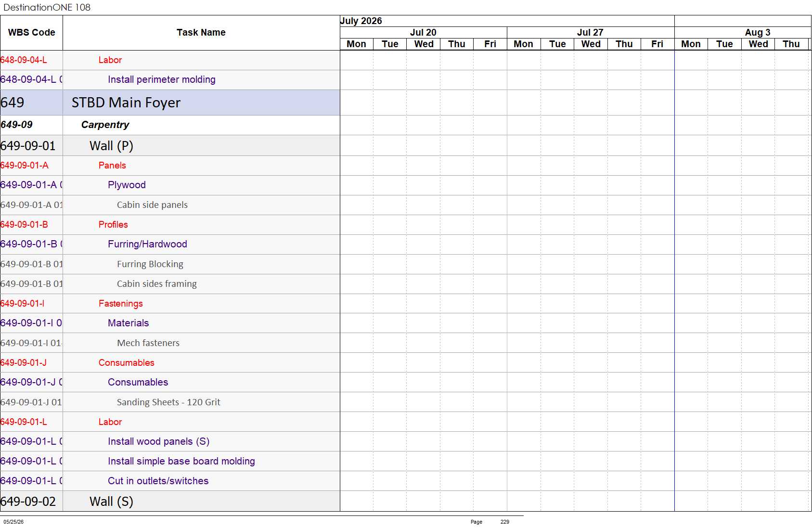Click the page number 229
The image size is (812, 528).
click(504, 522)
